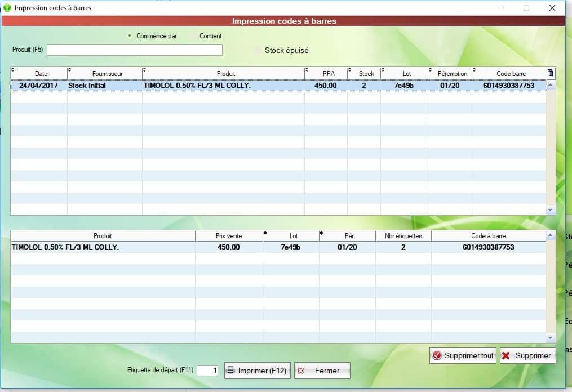Sort upper table by Lot column
Viewport: 572px width, 392px height.
(x=404, y=74)
